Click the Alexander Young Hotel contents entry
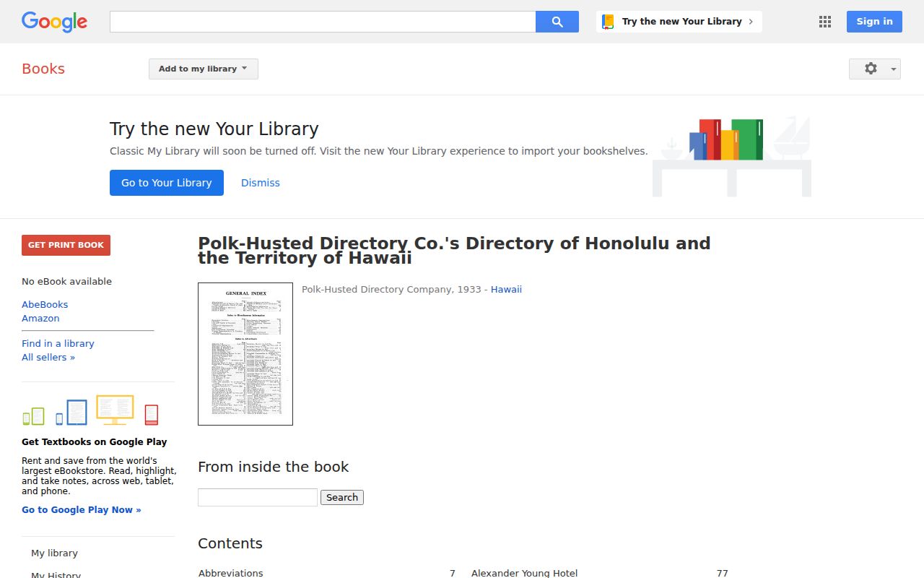Screen dimensions: 924x578 [525, 573]
